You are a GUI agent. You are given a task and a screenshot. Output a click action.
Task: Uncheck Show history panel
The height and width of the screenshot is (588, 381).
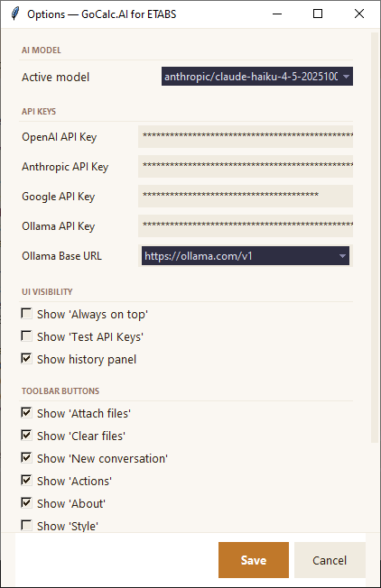pos(27,359)
